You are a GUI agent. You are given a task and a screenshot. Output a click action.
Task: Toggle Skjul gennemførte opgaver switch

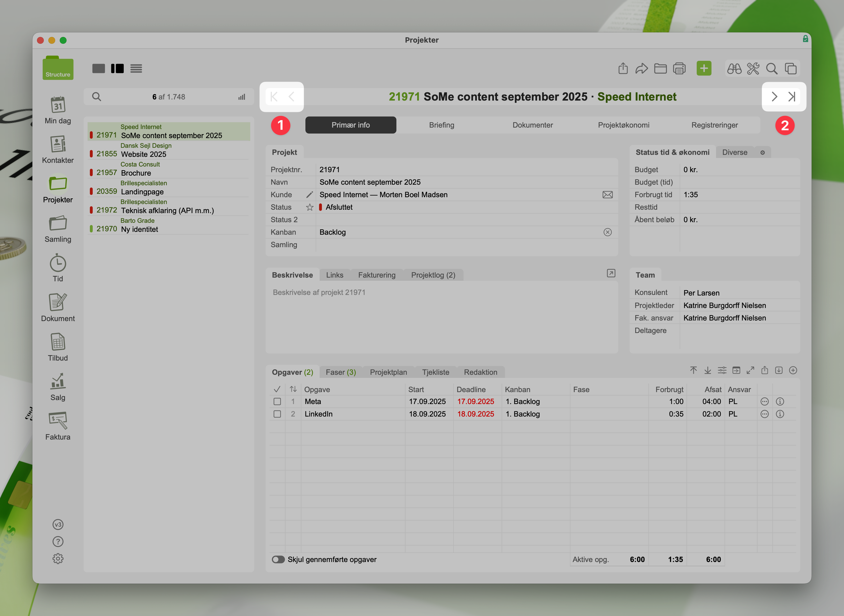(x=278, y=559)
